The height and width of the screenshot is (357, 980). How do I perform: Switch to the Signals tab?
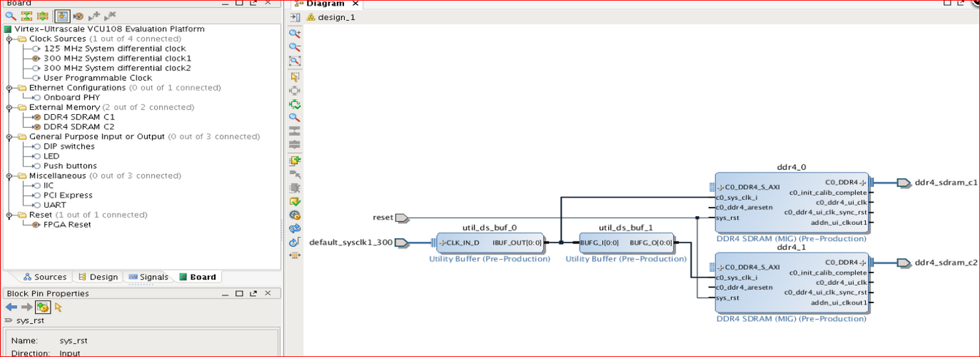click(149, 277)
